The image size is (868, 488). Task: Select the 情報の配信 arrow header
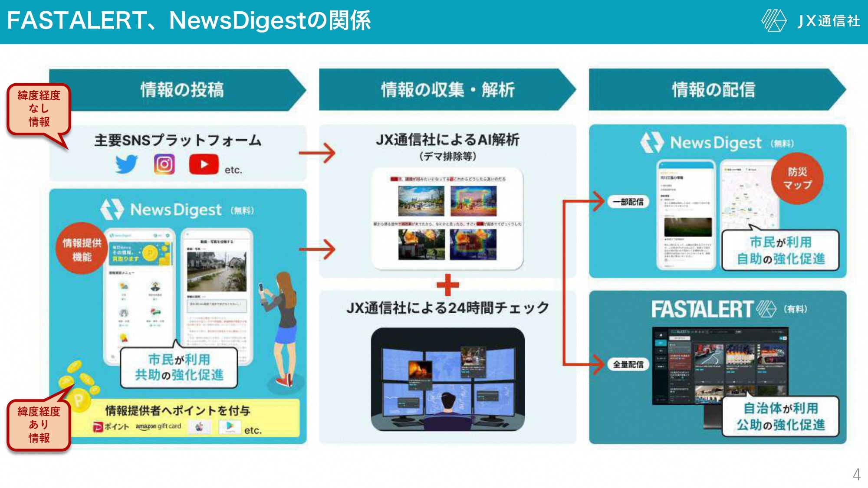pos(717,90)
